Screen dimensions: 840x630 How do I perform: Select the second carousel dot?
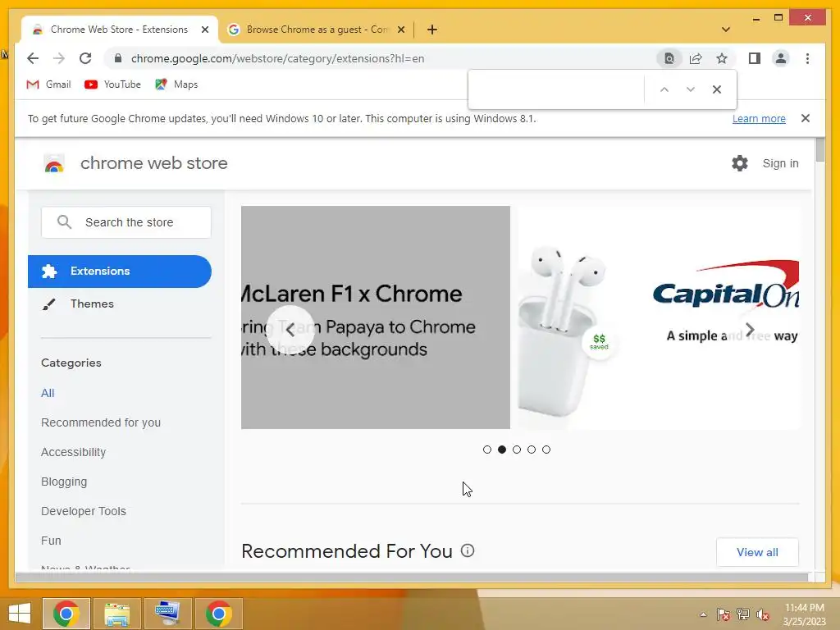pyautogui.click(x=502, y=450)
